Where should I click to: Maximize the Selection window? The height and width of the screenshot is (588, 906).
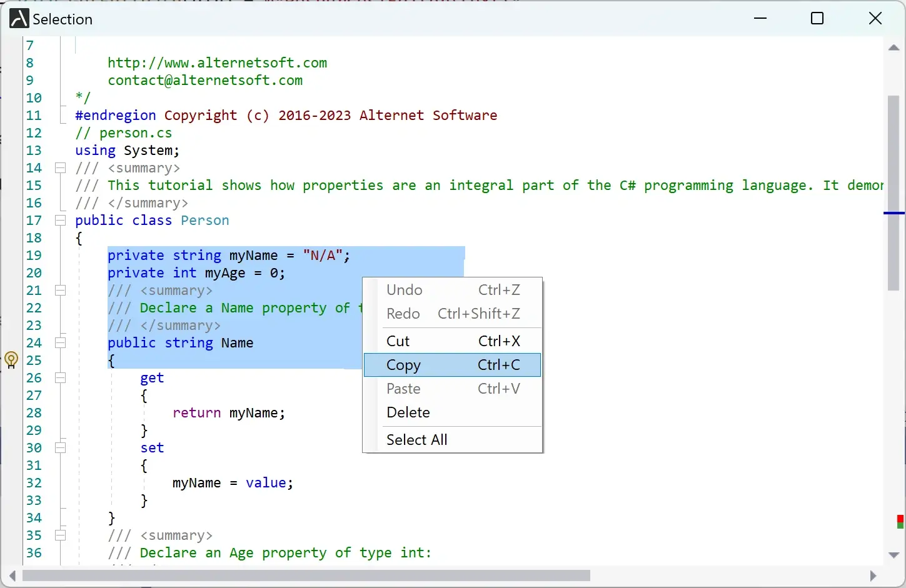pyautogui.click(x=817, y=19)
